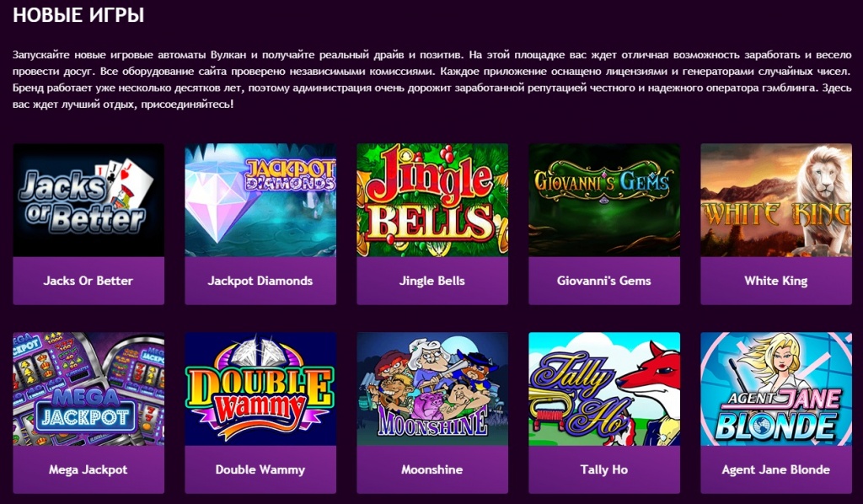Click the White King title label
The height and width of the screenshot is (504, 863).
click(x=776, y=281)
